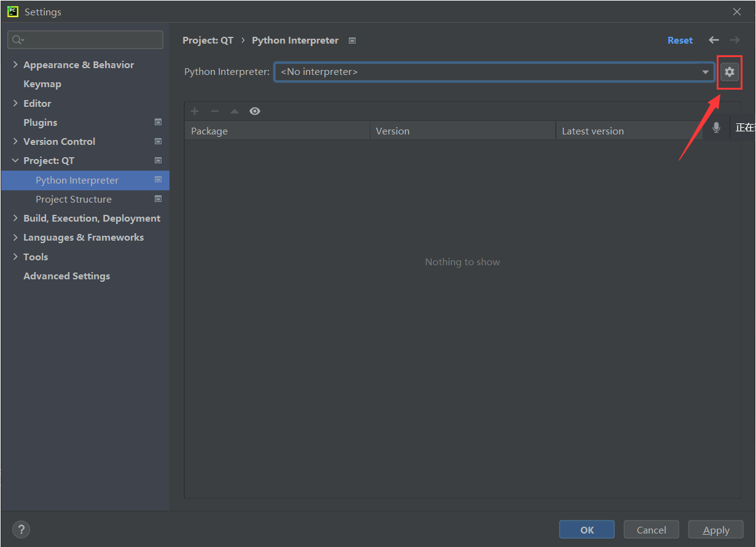Screen dimensions: 756x547
Task: Click the search magnifier icon in settings search
Action: [17, 40]
